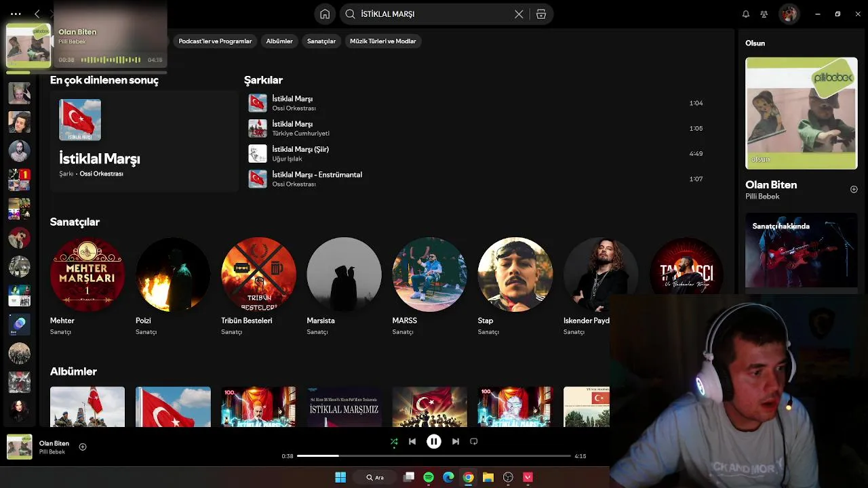
Task: Seek on the mini player waveform
Action: [x=111, y=60]
